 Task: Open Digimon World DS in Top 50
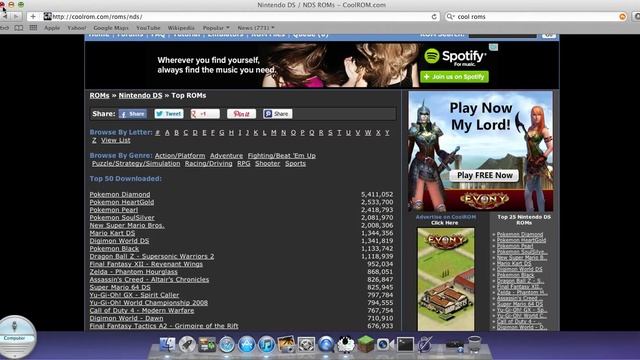(x=119, y=241)
